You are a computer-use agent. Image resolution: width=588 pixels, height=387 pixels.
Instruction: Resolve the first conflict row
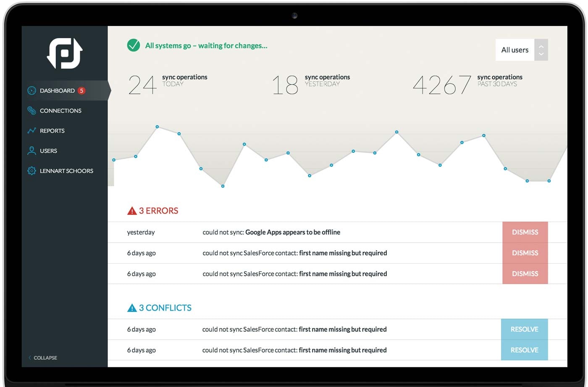click(525, 329)
